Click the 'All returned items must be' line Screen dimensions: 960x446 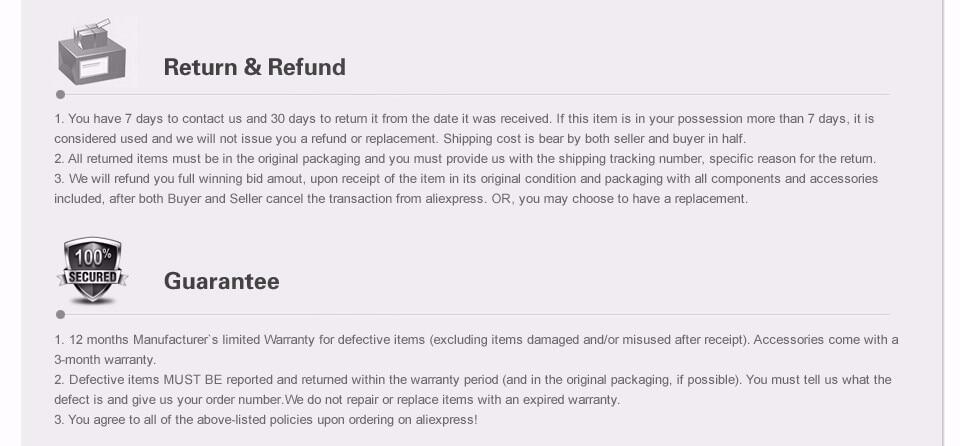pos(465,159)
